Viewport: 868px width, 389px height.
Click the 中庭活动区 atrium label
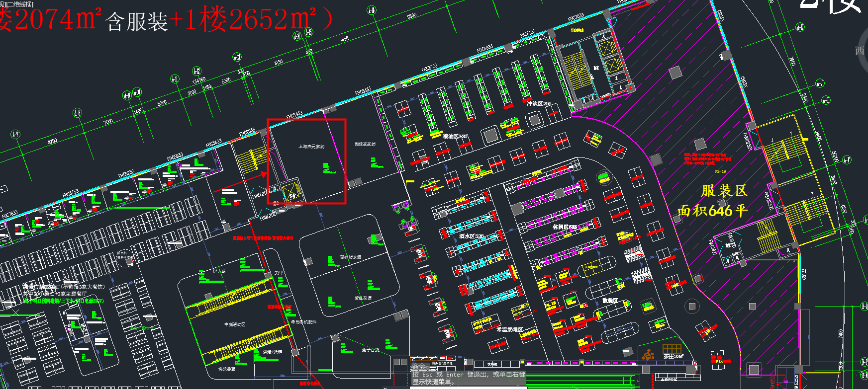pos(234,324)
